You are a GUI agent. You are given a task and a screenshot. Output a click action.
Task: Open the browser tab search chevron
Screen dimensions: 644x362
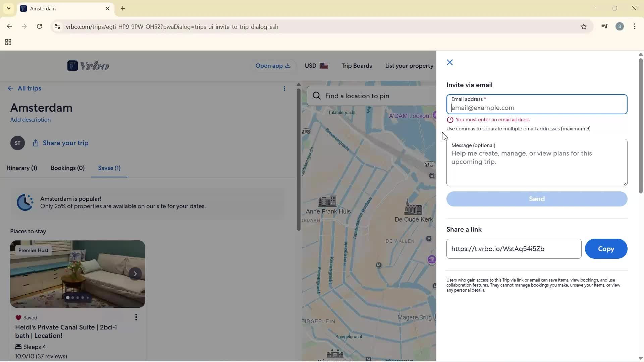(8, 8)
